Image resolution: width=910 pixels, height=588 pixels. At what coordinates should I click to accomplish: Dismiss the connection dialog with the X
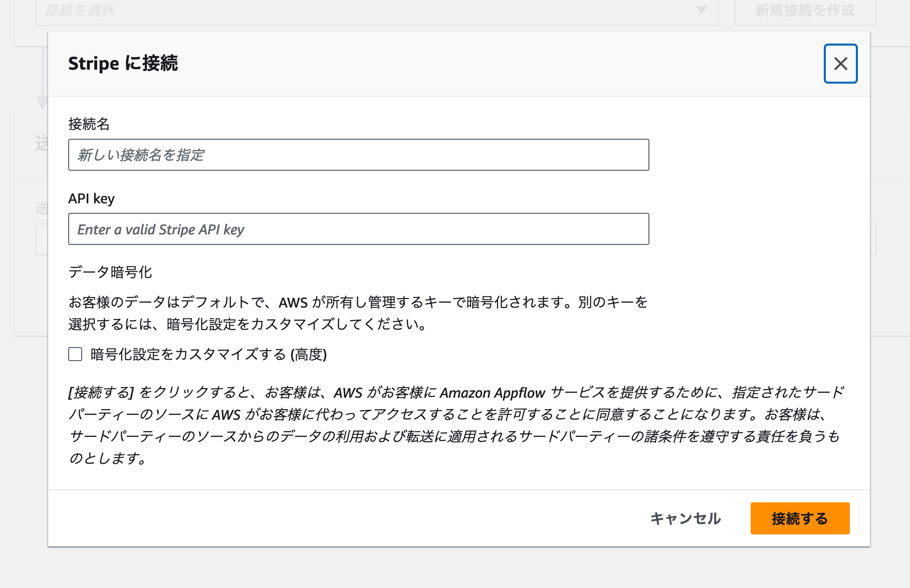(840, 64)
